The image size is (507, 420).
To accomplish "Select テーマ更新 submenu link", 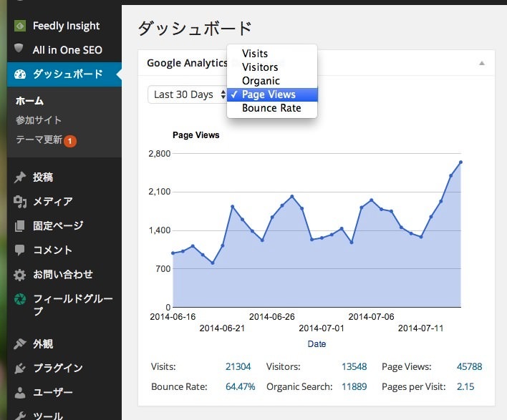I will 39,140.
